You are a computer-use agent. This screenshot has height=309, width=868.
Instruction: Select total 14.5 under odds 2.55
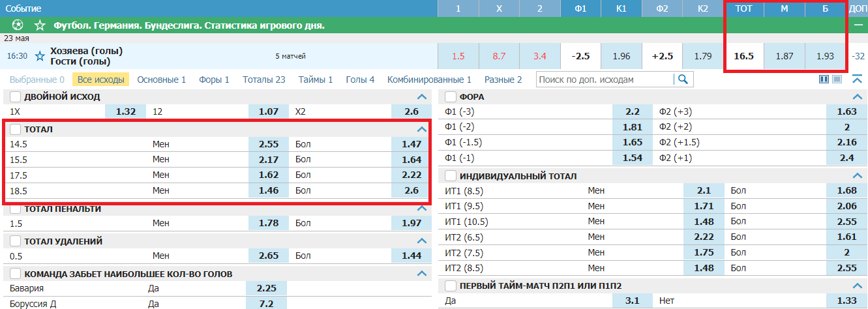(269, 144)
